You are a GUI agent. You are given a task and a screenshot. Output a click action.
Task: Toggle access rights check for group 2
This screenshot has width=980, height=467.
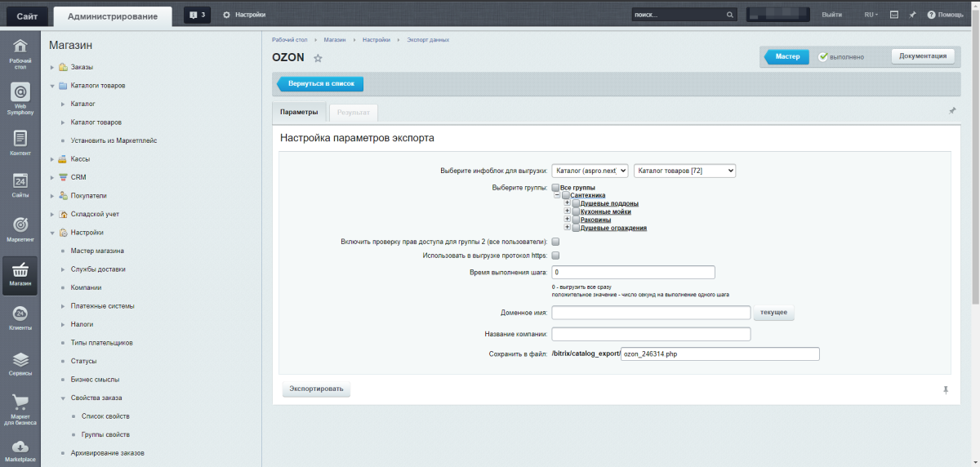(x=555, y=242)
